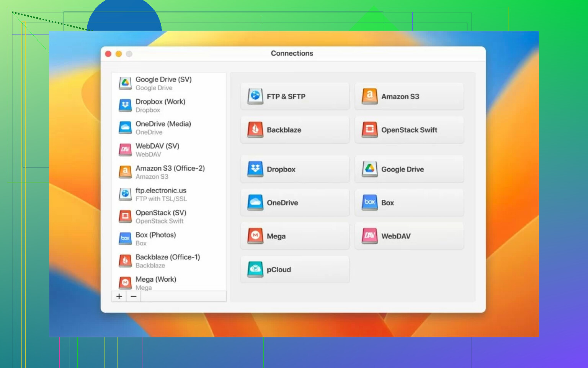
Task: Add a new connection with plus button
Action: tap(119, 296)
